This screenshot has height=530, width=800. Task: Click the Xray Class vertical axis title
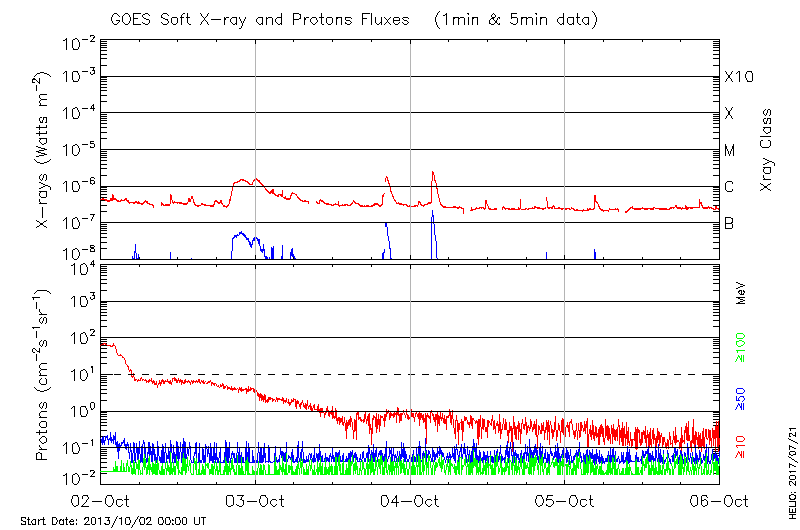[x=767, y=150]
